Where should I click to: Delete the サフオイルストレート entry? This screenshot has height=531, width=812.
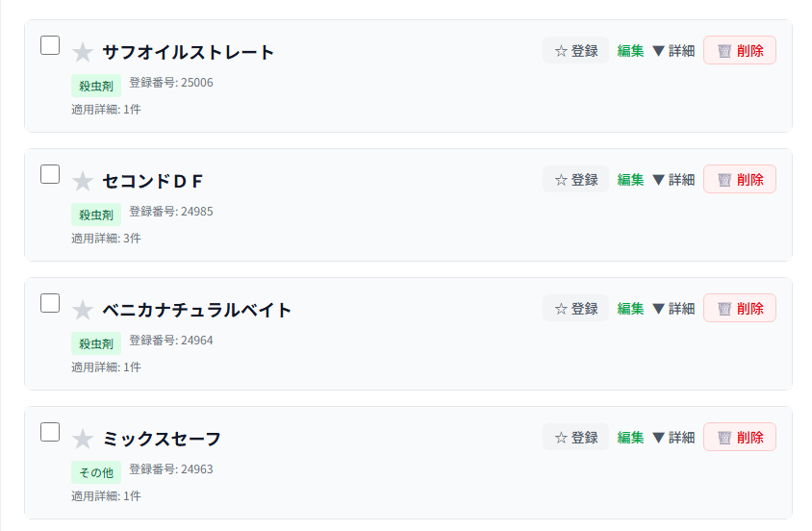[x=740, y=51]
